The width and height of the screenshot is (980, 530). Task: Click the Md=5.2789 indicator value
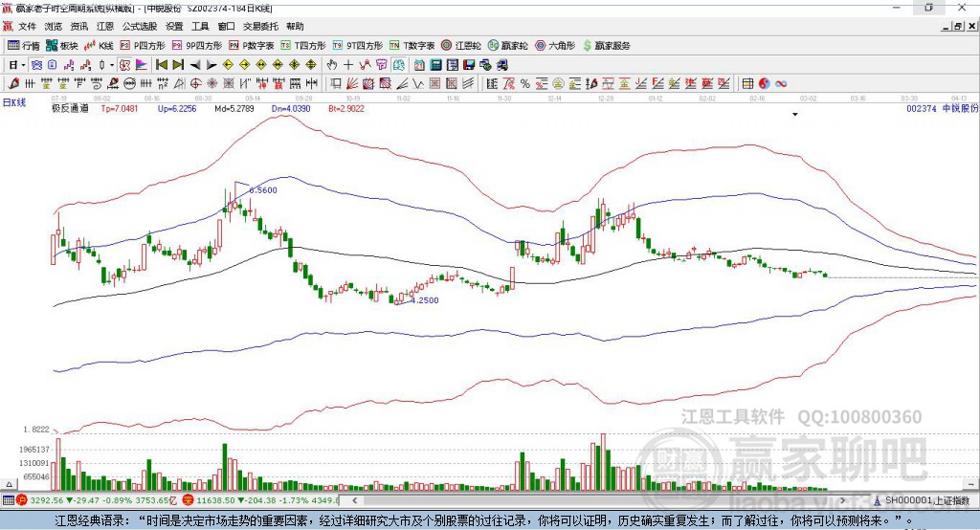[234, 109]
